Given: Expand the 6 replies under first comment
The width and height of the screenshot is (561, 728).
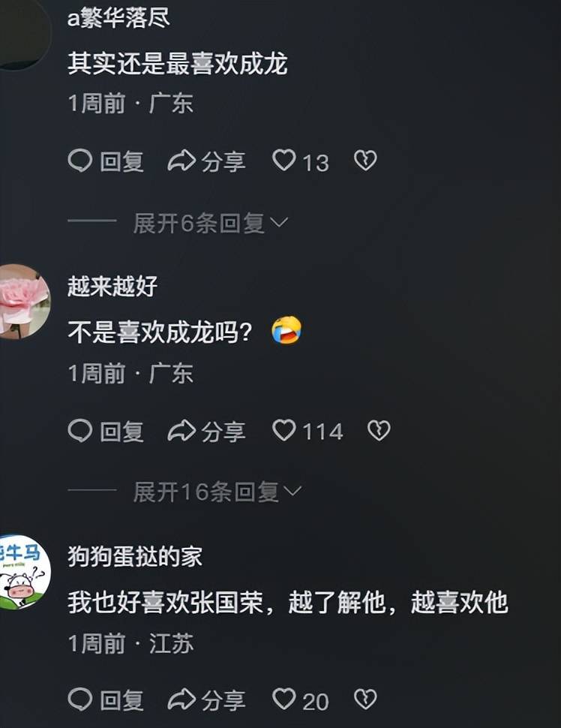Looking at the screenshot, I should (x=210, y=223).
